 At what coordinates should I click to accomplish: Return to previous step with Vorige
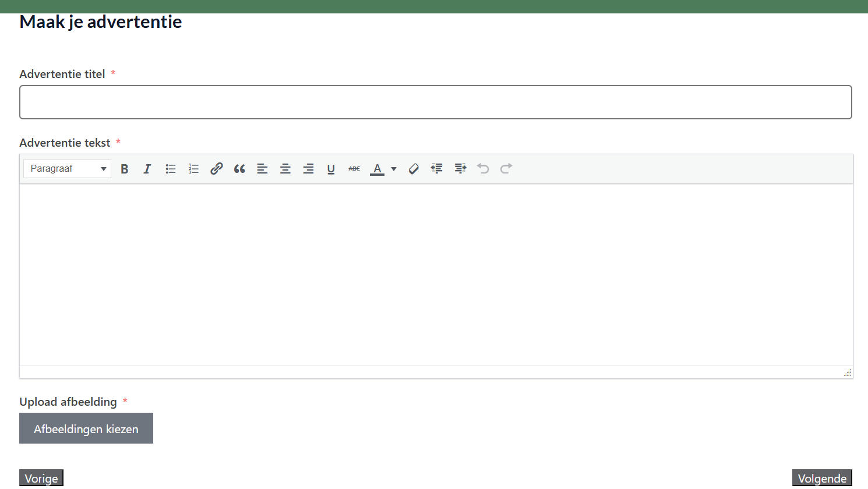pos(41,478)
